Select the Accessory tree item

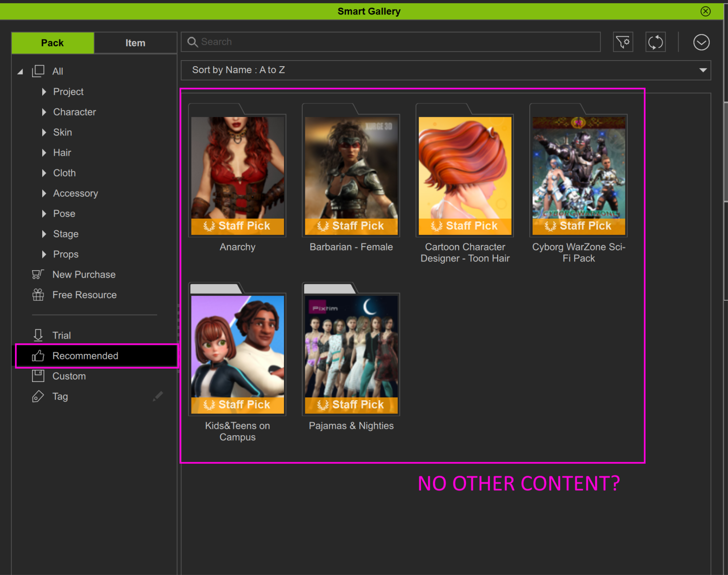76,193
